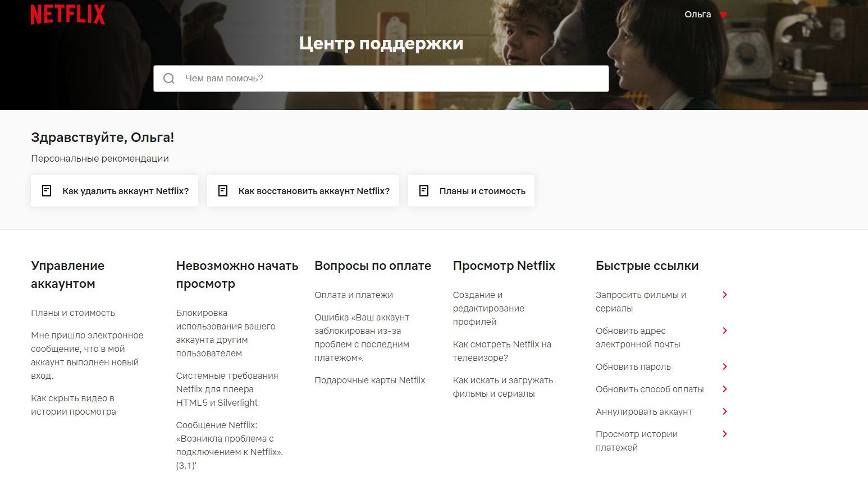Click arrow next to «Просмотр истории платежей»
This screenshot has width=868, height=486.
tap(725, 434)
